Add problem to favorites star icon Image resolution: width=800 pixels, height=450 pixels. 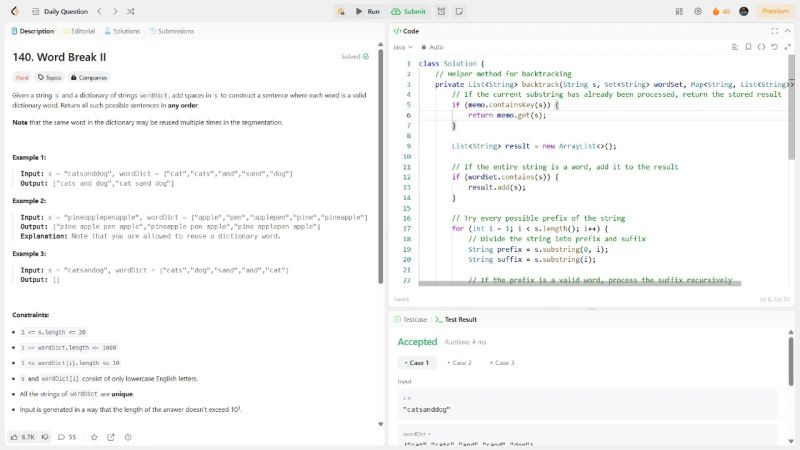[x=94, y=437]
